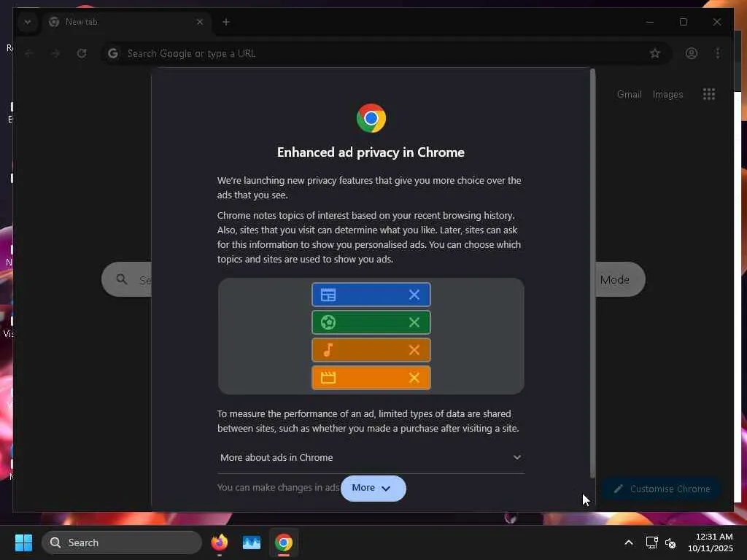
Task: Focus the Search Google or type a URL box
Action: click(386, 53)
